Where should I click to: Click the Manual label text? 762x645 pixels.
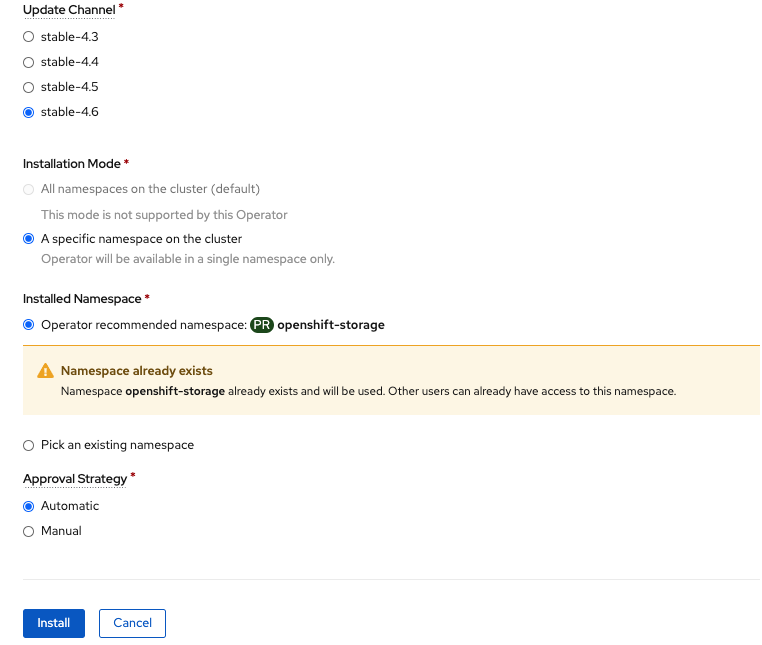[61, 531]
